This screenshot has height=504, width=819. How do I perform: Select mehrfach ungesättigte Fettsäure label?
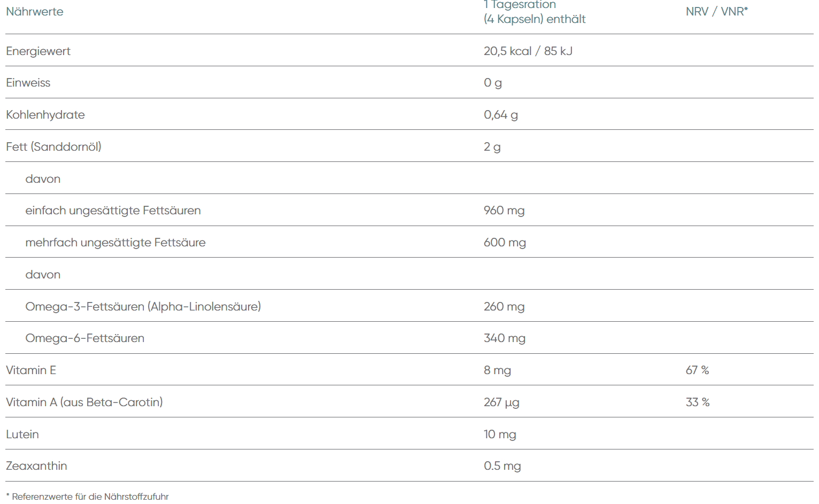(115, 243)
